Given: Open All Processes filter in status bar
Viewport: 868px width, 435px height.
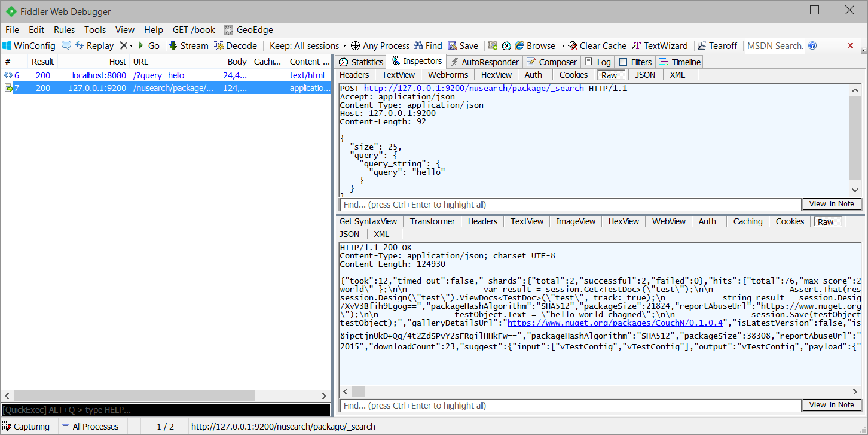Looking at the screenshot, I should coord(90,427).
